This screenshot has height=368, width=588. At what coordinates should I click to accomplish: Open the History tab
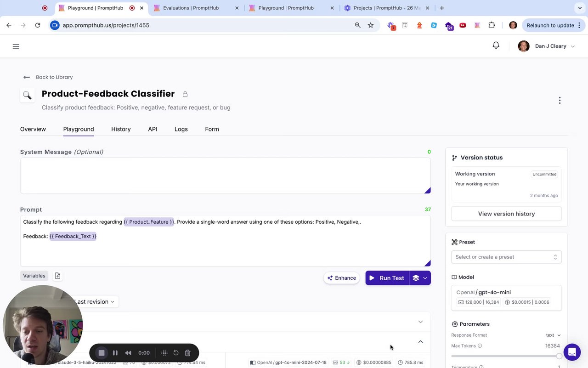[x=121, y=129]
